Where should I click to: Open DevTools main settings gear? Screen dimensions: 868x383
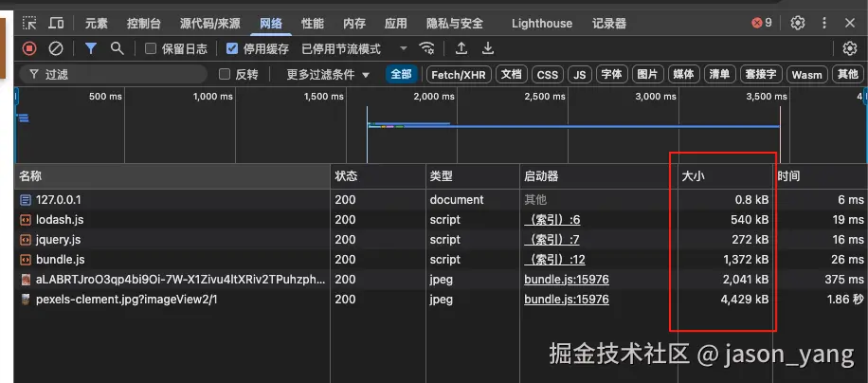pyautogui.click(x=798, y=24)
